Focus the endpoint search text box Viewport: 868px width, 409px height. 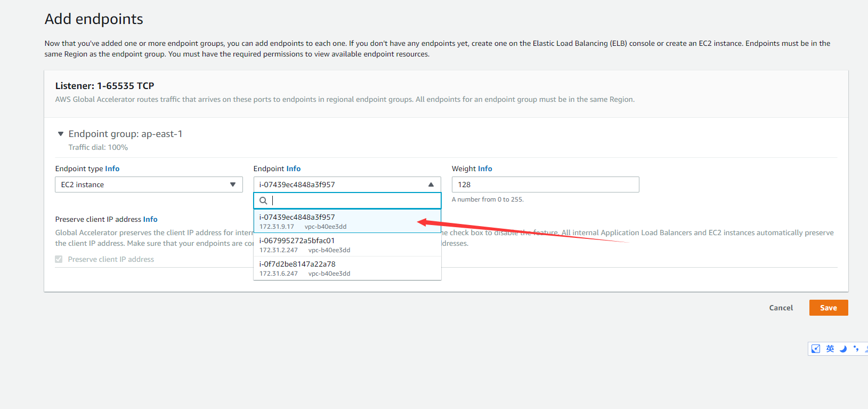click(x=352, y=201)
